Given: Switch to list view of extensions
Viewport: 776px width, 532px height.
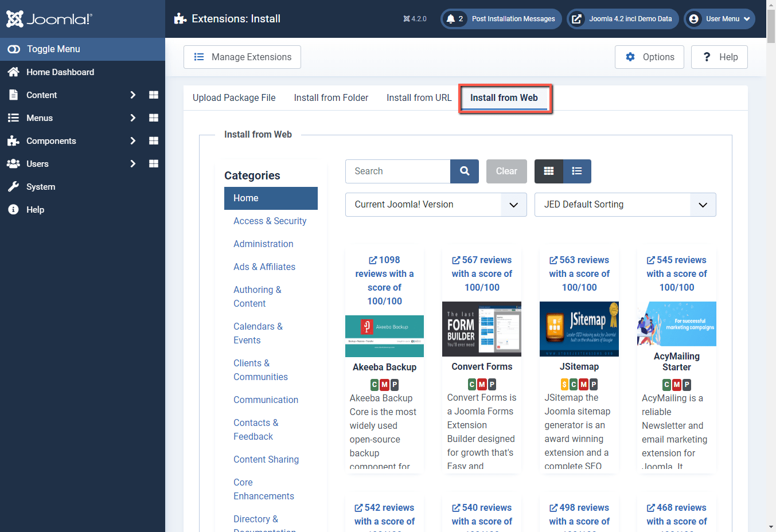Looking at the screenshot, I should click(576, 171).
